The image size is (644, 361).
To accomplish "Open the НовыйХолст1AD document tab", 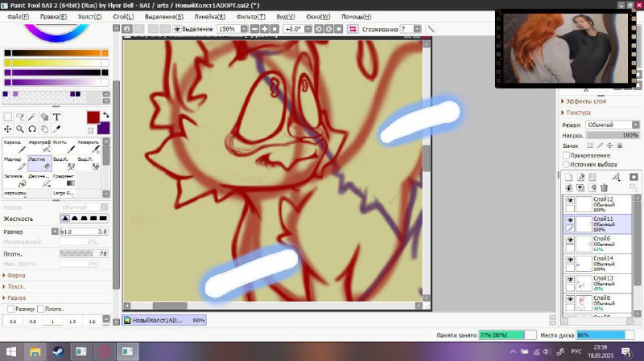I will [x=164, y=320].
